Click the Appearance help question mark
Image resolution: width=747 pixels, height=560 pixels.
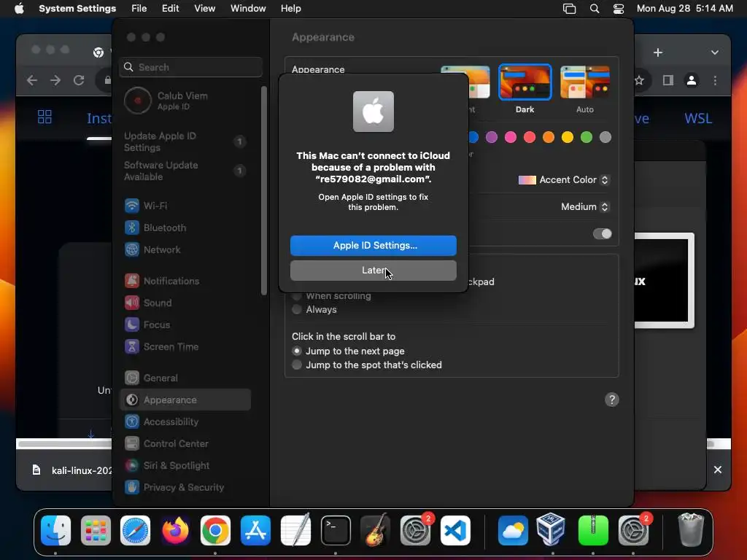[x=612, y=400]
